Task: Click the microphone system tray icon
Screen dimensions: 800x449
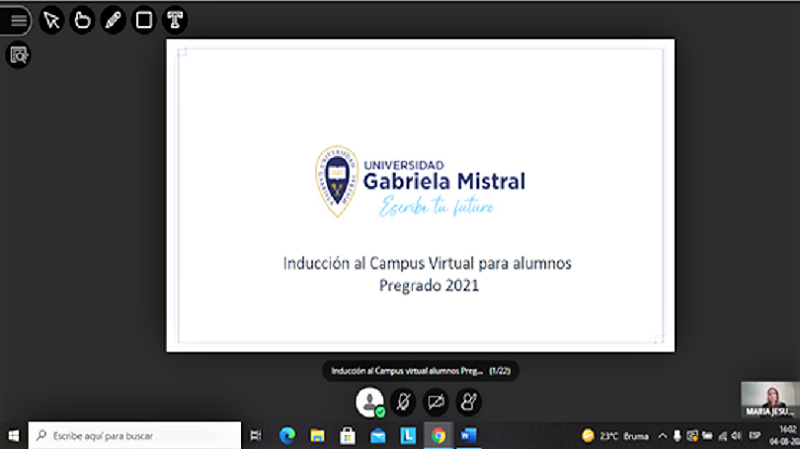Action: (x=677, y=436)
